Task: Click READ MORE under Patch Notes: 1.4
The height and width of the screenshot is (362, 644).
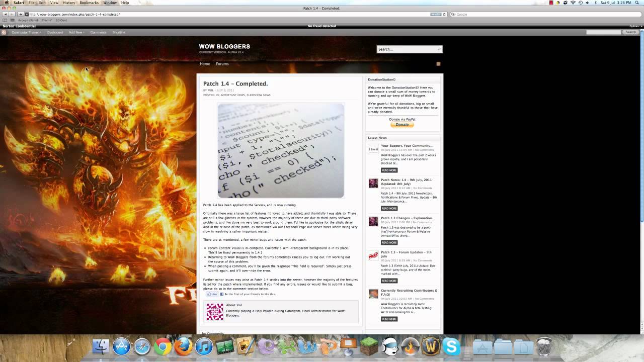Action: pyautogui.click(x=389, y=208)
